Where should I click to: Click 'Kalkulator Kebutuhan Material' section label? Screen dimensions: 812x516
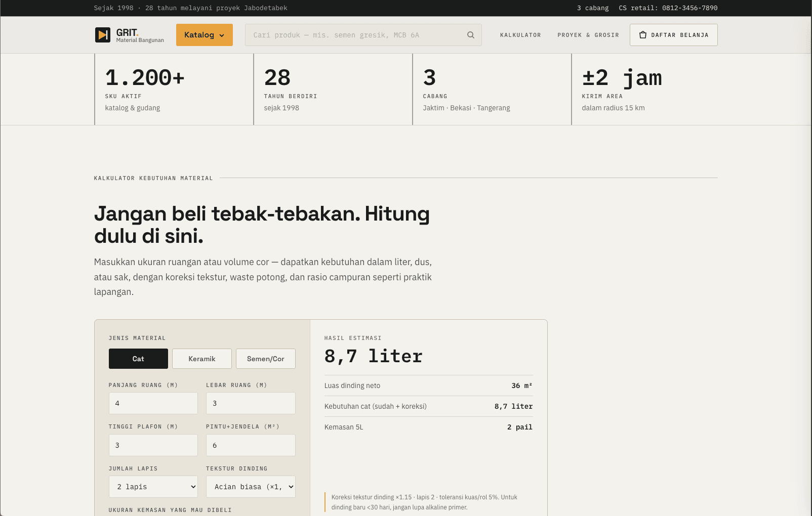click(153, 178)
